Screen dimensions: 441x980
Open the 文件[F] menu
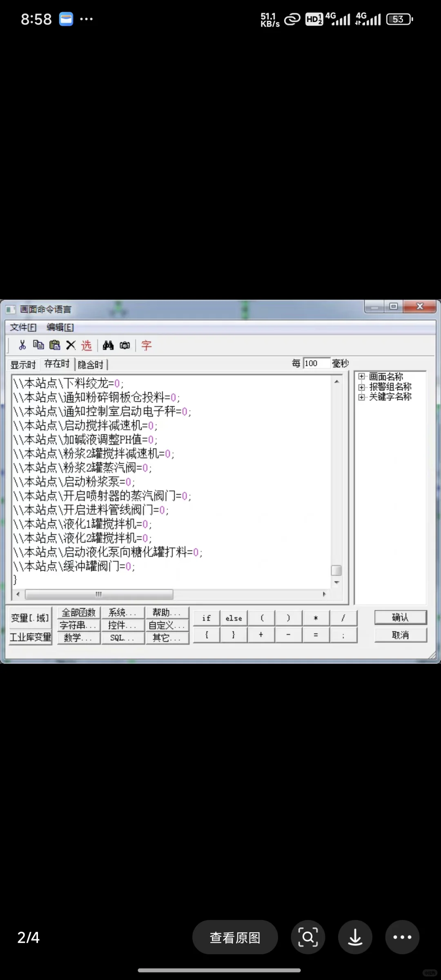23,327
